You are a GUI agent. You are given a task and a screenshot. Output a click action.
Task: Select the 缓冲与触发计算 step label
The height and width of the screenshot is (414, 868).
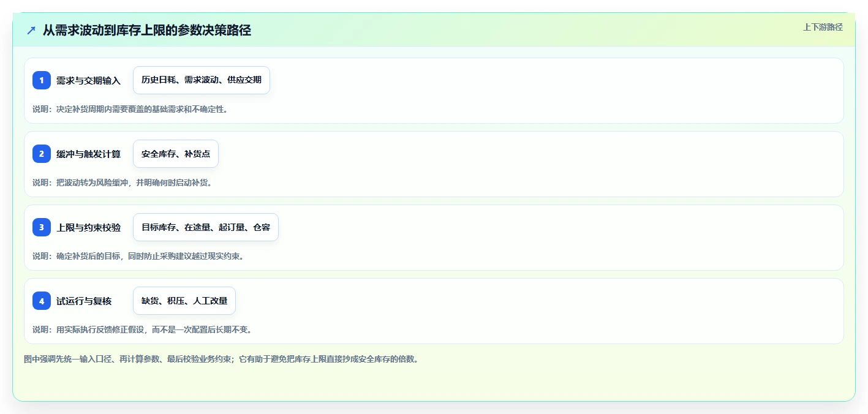point(88,154)
